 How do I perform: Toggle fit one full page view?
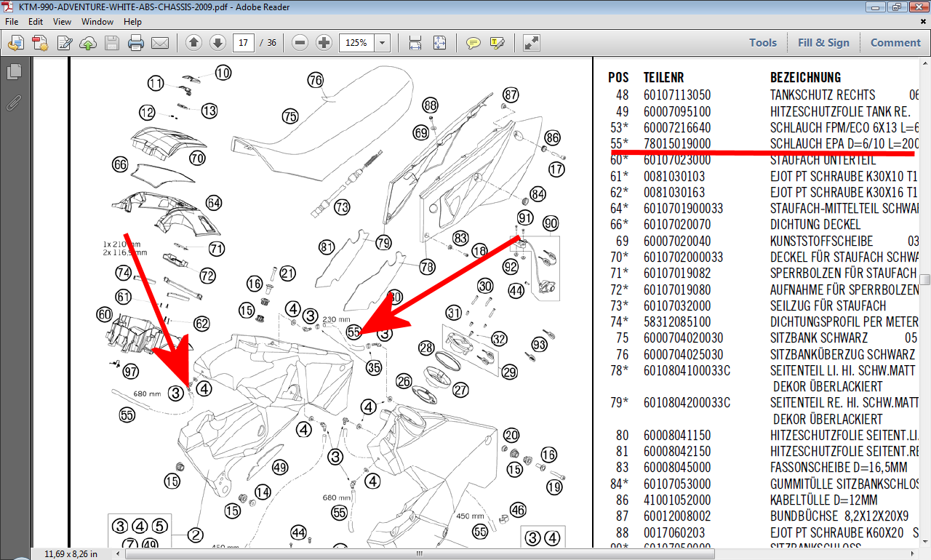(439, 43)
